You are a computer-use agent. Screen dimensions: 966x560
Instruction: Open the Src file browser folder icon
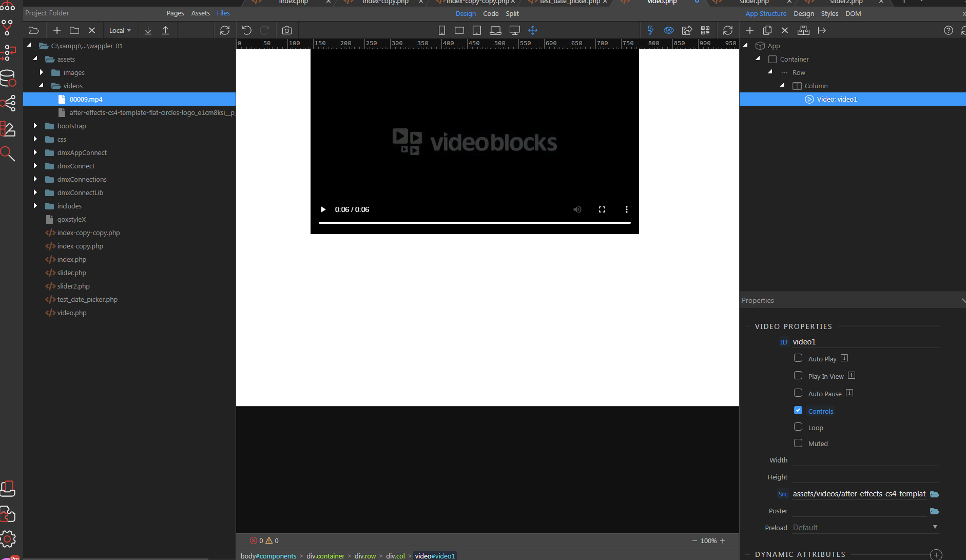[934, 494]
